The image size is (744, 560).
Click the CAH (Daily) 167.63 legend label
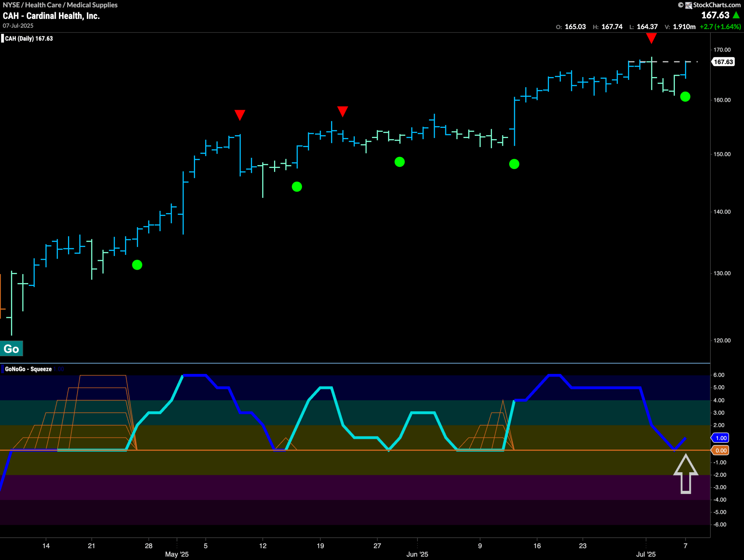(x=29, y=38)
